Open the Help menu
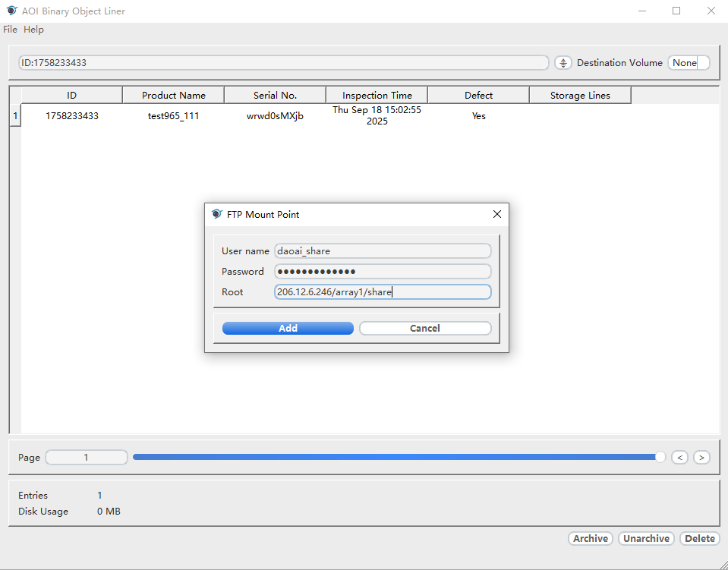The image size is (728, 570). pyautogui.click(x=33, y=30)
